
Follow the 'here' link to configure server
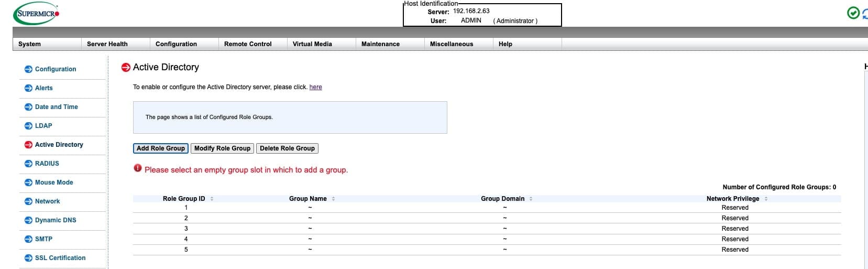(x=315, y=87)
